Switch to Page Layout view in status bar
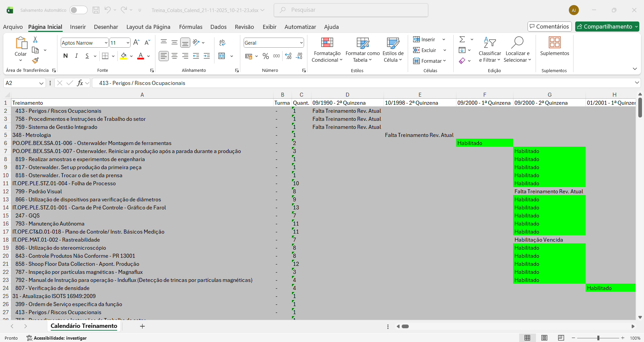The image size is (644, 342). coord(544,338)
